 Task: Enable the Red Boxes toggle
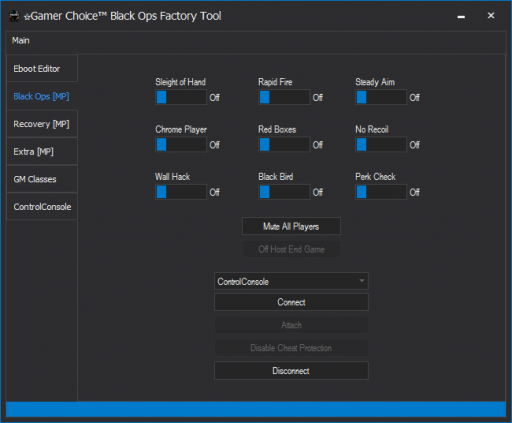coord(284,145)
